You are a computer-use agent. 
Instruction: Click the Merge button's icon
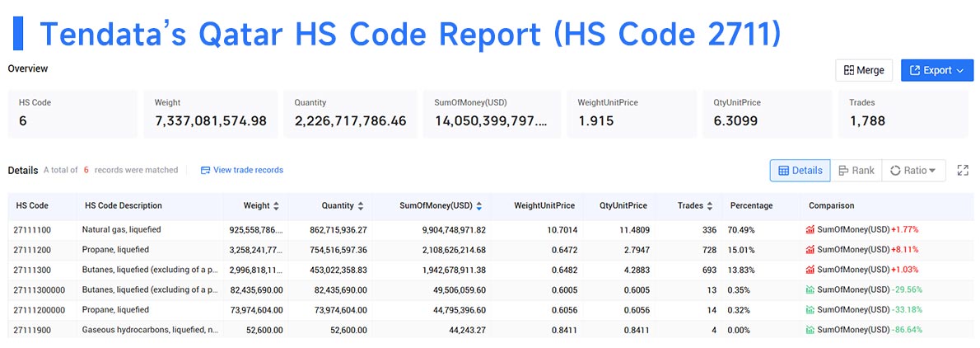(x=849, y=70)
